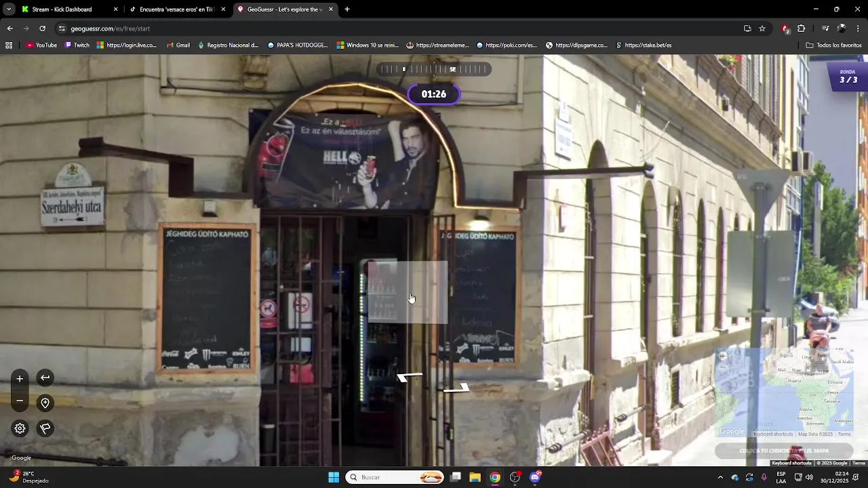This screenshot has height=488, width=868.
Task: Open the streamelements bookmark
Action: click(x=437, y=45)
